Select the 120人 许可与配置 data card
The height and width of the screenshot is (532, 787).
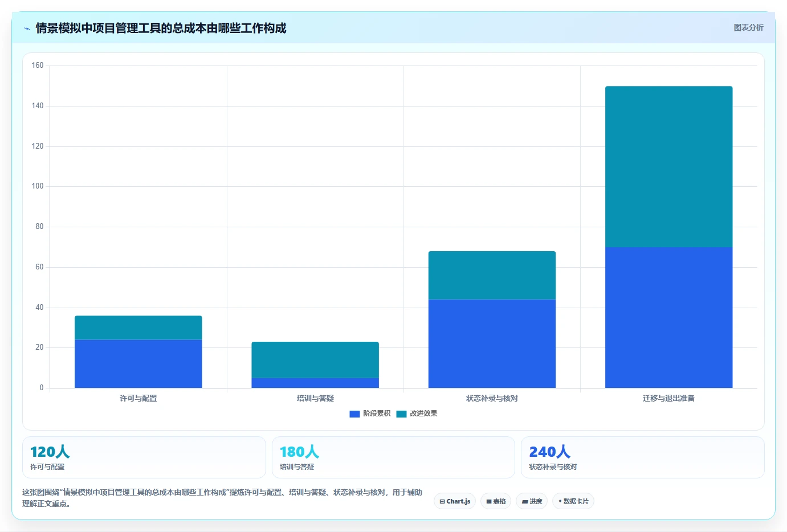pos(144,457)
